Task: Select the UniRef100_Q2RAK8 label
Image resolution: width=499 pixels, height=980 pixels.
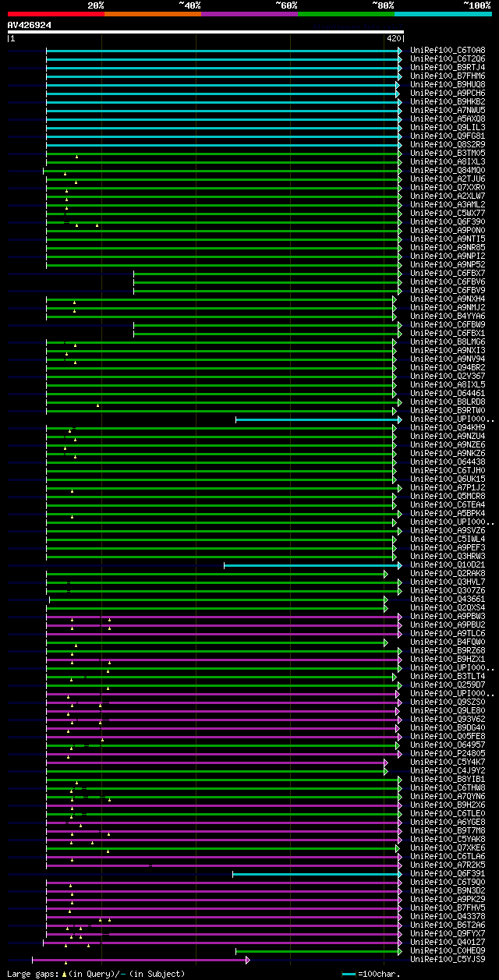Action: coord(448,573)
